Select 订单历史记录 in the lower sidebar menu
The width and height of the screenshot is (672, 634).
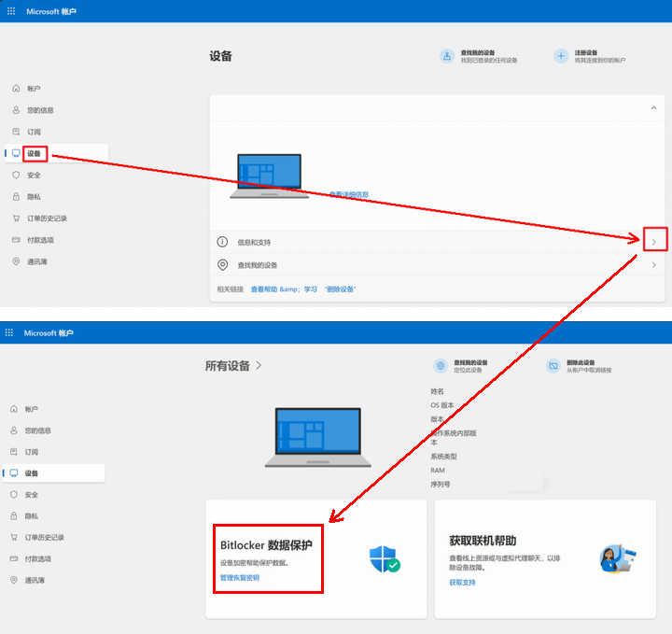click(x=44, y=537)
